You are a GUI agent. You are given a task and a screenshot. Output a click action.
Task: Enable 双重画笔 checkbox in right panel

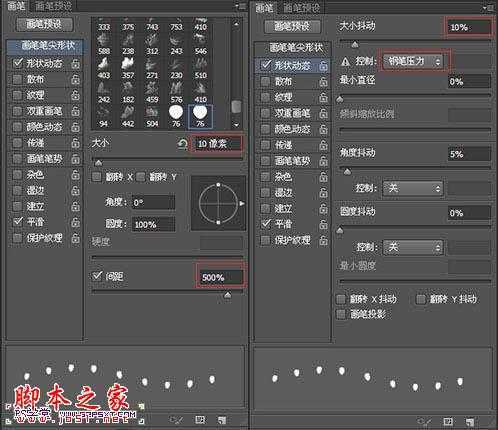(265, 113)
